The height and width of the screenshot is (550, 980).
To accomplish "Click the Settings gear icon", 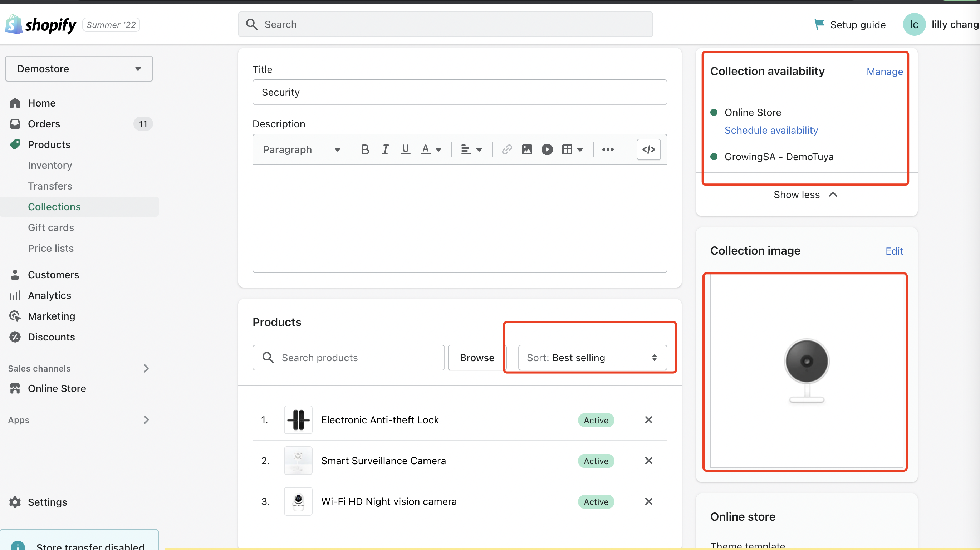I will 15,502.
